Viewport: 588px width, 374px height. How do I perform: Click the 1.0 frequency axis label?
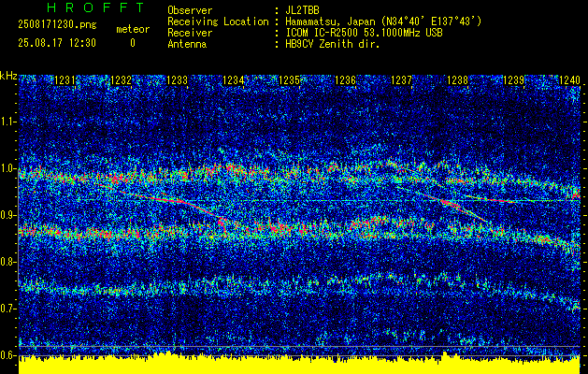coord(8,168)
